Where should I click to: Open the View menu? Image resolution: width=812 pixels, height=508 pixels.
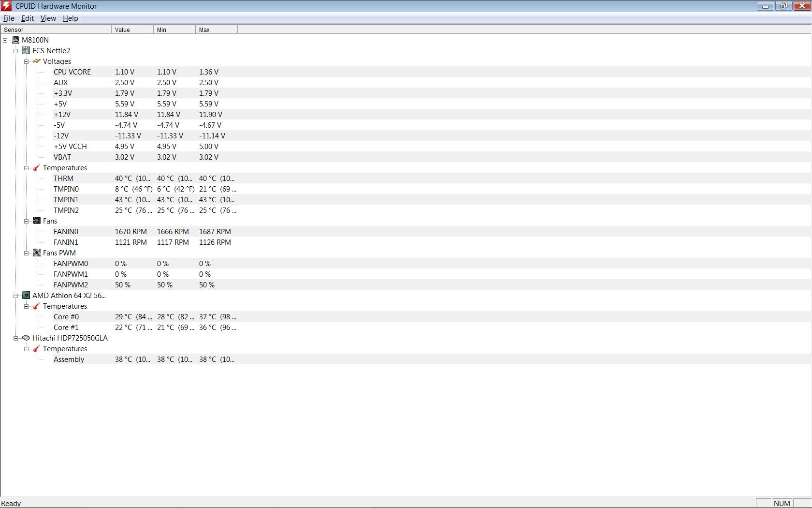(x=48, y=18)
